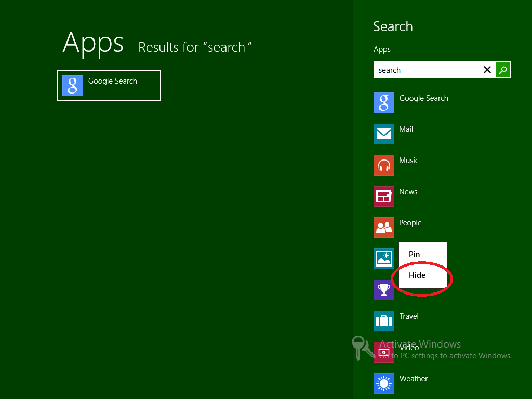This screenshot has height=399, width=532.
Task: Open the trophy Sports icon
Action: 383,290
